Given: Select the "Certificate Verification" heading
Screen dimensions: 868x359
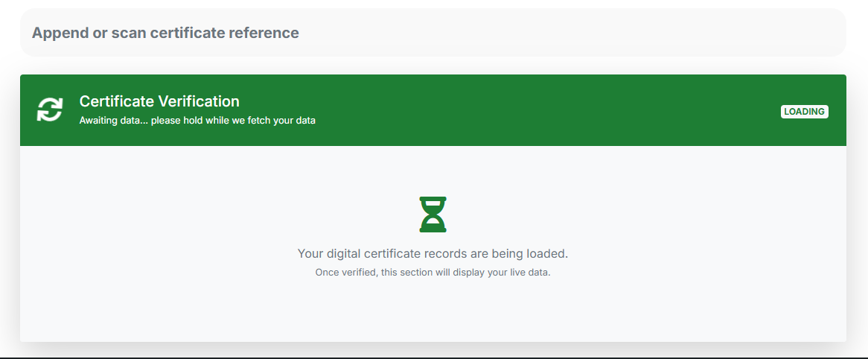Looking at the screenshot, I should [159, 101].
